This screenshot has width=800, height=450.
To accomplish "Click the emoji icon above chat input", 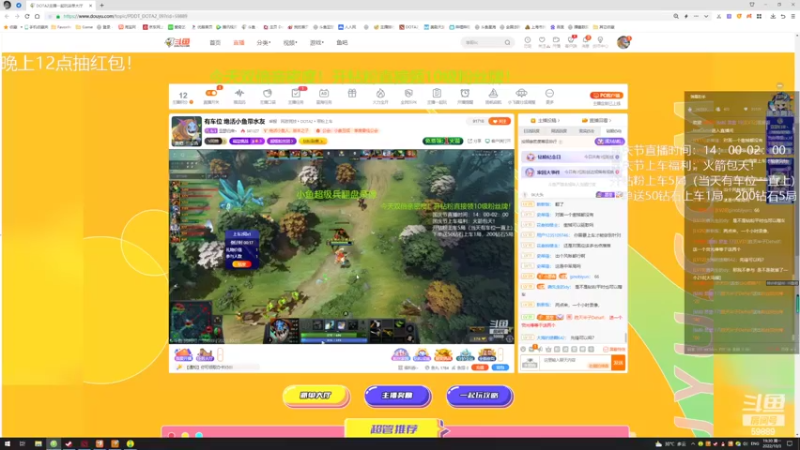I will 523,349.
